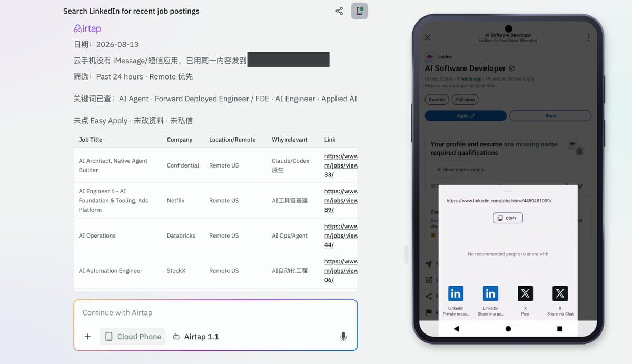The height and width of the screenshot is (364, 632).
Task: Focus the Continue with Airtap input
Action: click(x=215, y=312)
